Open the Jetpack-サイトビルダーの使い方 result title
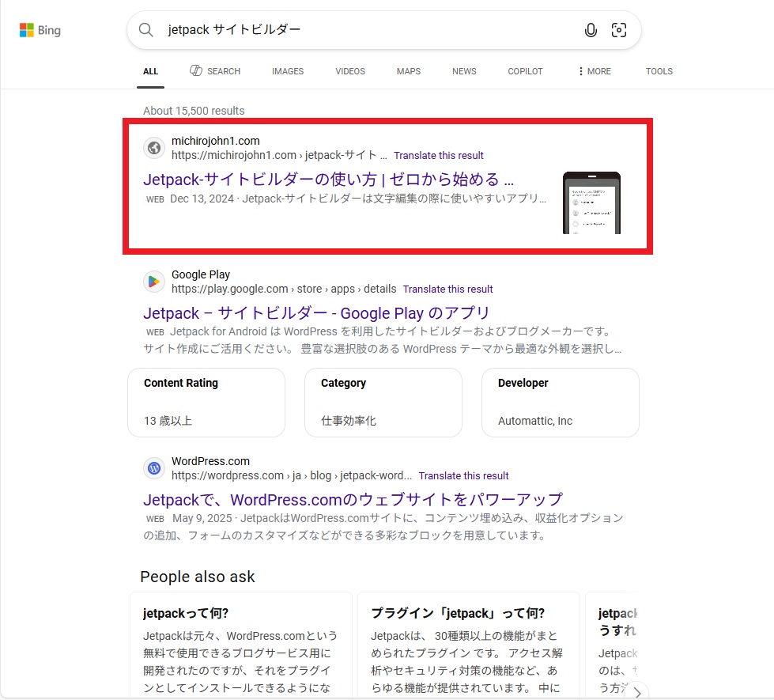The height and width of the screenshot is (700, 774). [x=329, y=179]
